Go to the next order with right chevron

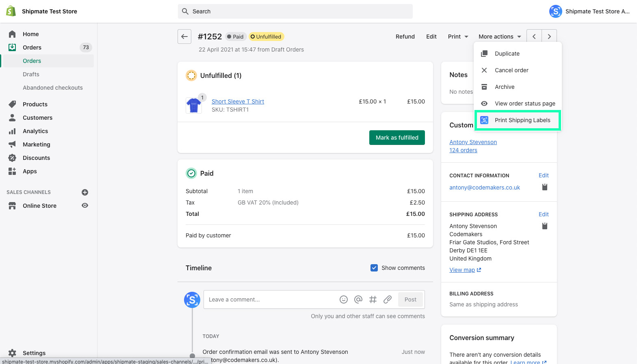[x=549, y=37]
